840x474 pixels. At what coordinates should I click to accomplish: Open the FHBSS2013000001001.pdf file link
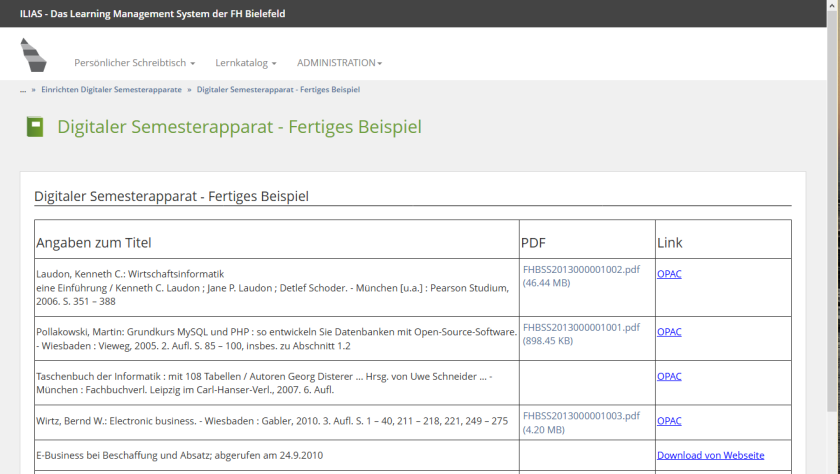pyautogui.click(x=580, y=327)
